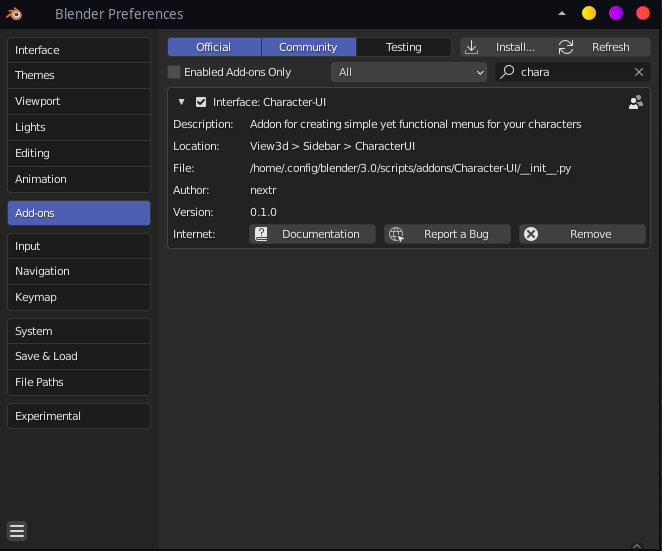
Task: Open the Keymap section
Action: [79, 297]
